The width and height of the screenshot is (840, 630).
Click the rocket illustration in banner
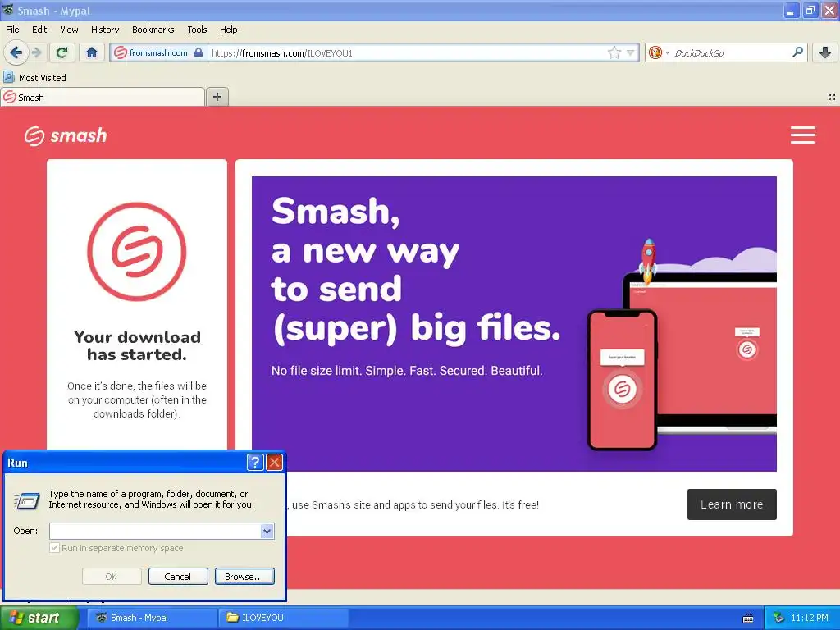pos(648,261)
